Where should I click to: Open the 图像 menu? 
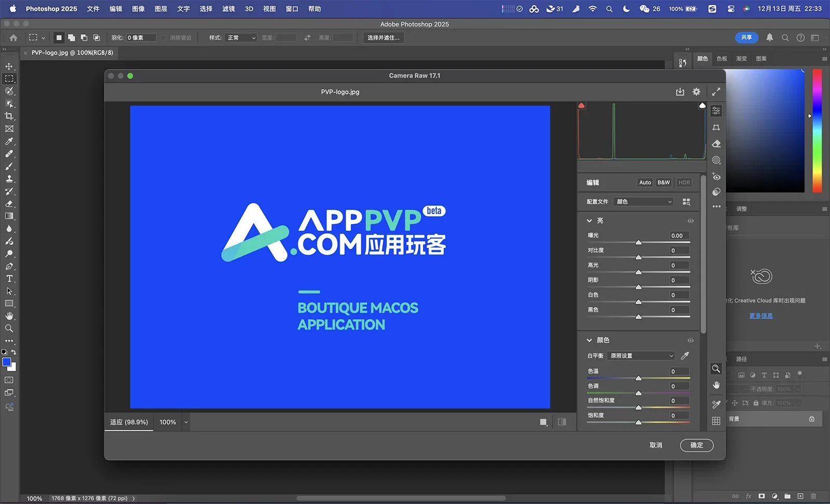139,9
